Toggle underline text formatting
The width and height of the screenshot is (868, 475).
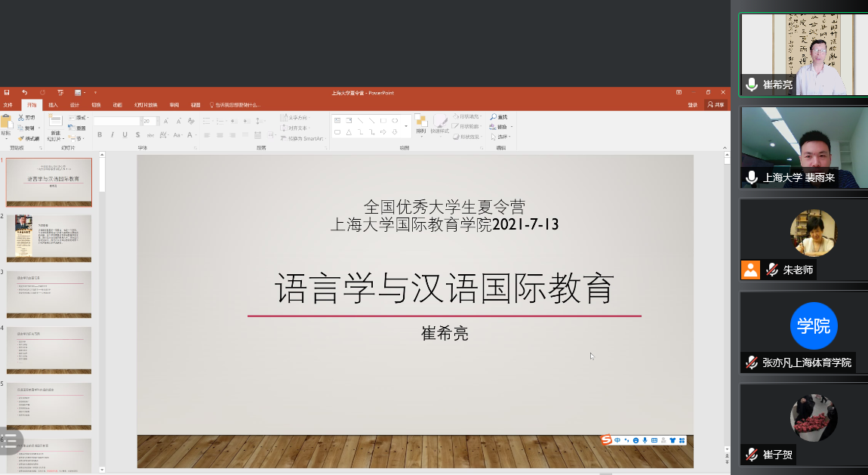(x=124, y=135)
